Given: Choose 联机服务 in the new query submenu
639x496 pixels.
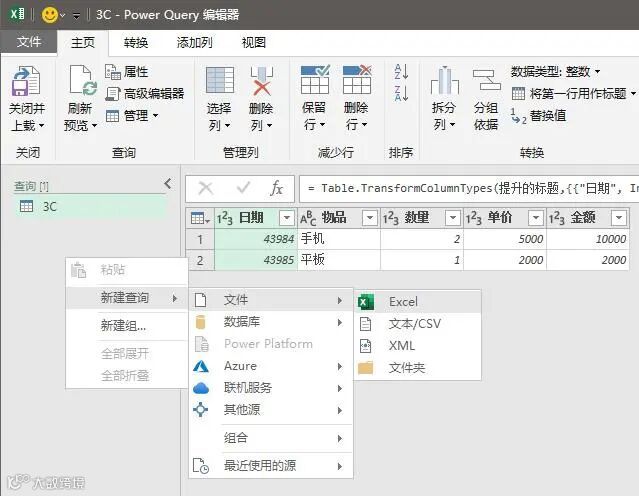Looking at the screenshot, I should pos(271,388).
